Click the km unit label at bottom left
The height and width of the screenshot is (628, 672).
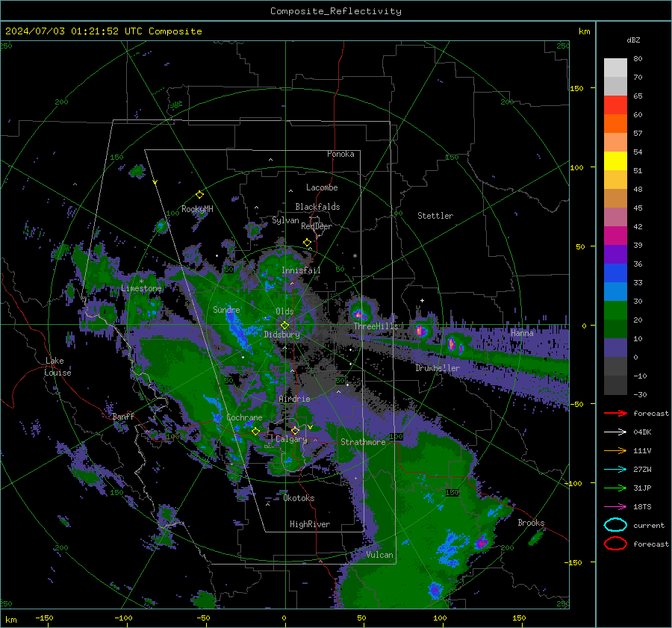point(10,620)
